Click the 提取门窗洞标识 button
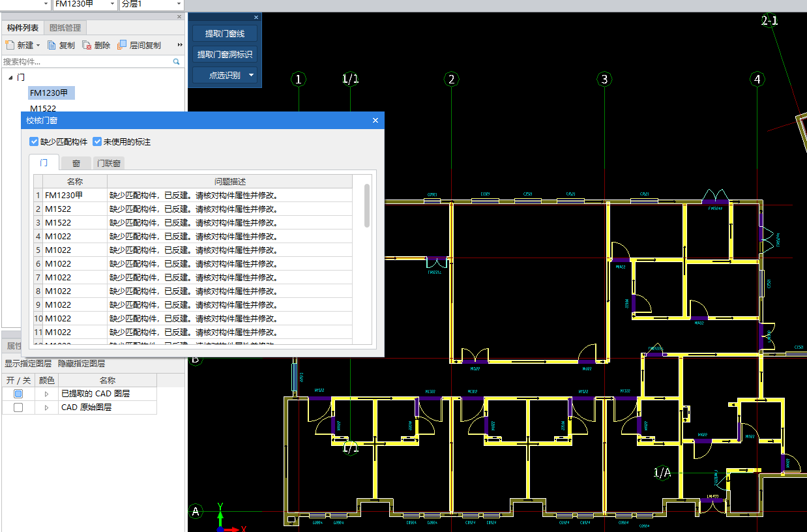Screen dimensions: 807x532 [x=224, y=55]
